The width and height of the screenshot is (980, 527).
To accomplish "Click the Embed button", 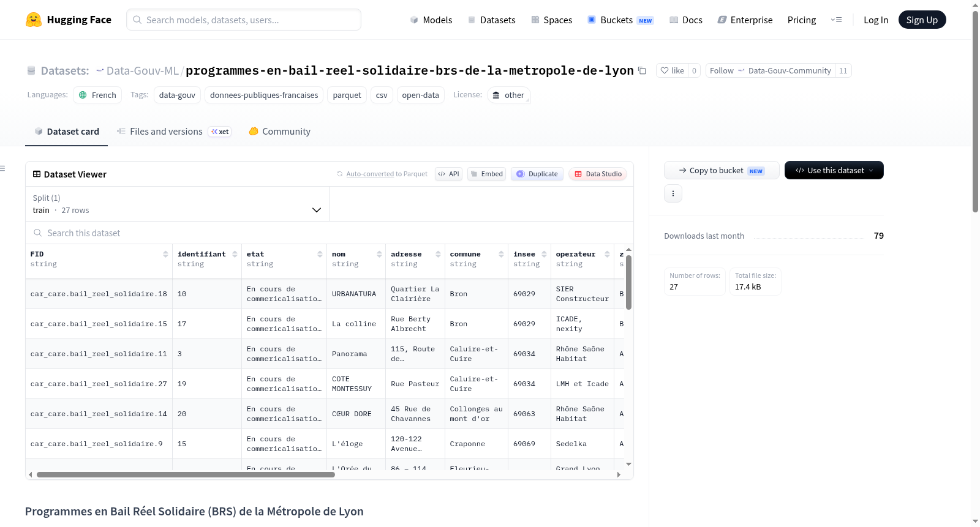I will pos(486,174).
